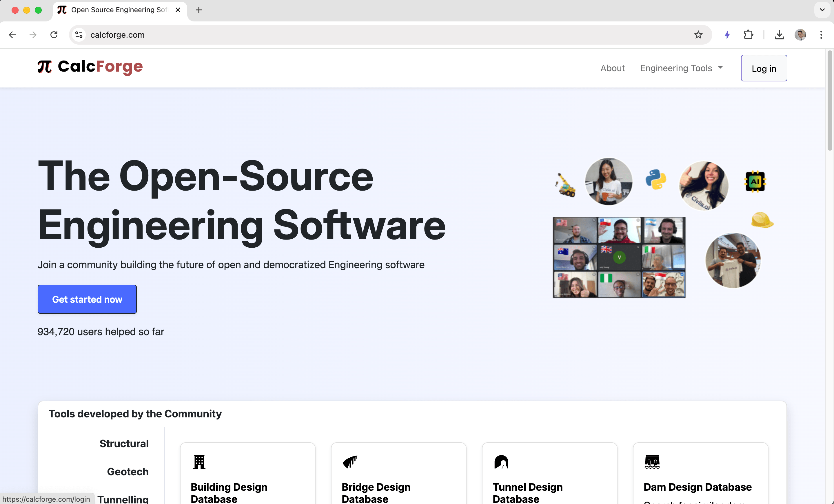834x504 pixels.
Task: Open the Extensions puzzle icon
Action: coord(748,35)
